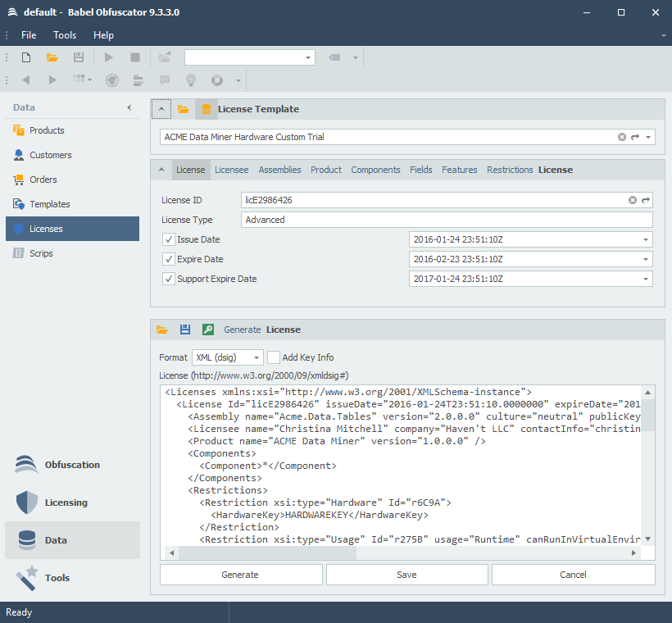
Task: Click the Save button
Action: click(x=406, y=575)
